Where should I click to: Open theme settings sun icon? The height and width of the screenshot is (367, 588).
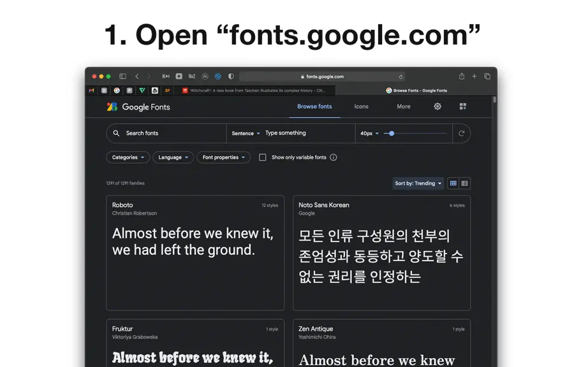[x=437, y=107]
